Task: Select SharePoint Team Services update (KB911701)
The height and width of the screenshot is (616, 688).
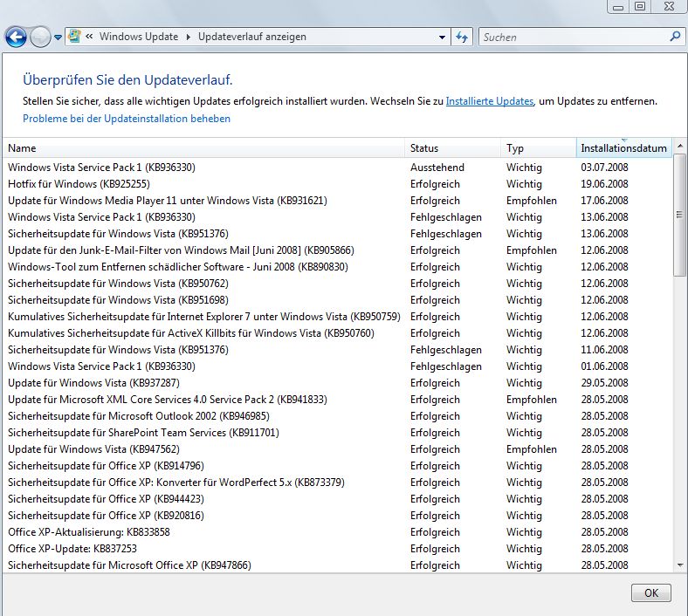Action: click(x=337, y=433)
